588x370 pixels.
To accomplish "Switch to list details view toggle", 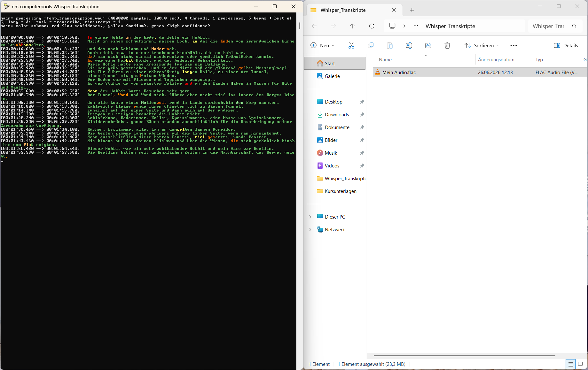I will (570, 364).
